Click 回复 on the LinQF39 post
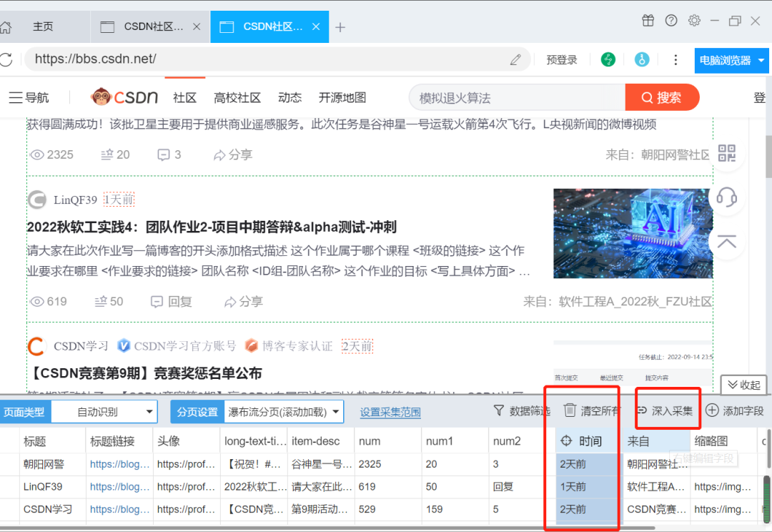The image size is (772, 532). click(x=172, y=302)
